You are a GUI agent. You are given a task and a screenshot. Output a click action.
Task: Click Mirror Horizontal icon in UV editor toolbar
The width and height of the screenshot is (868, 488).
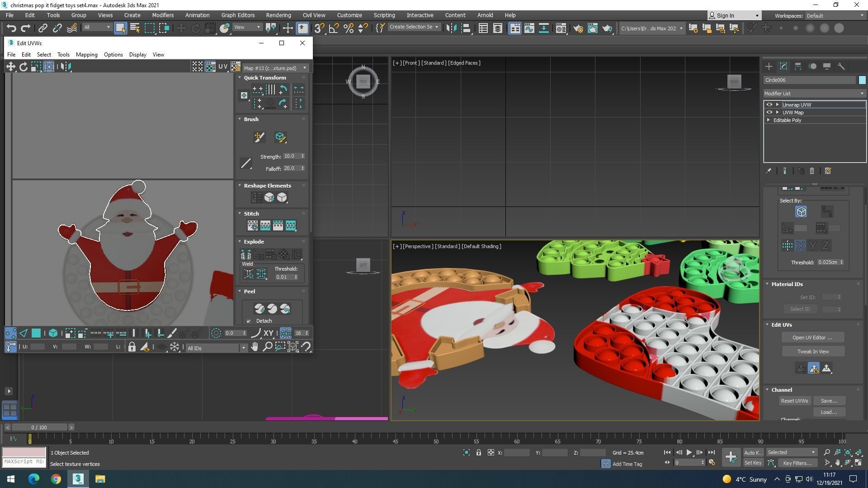66,67
